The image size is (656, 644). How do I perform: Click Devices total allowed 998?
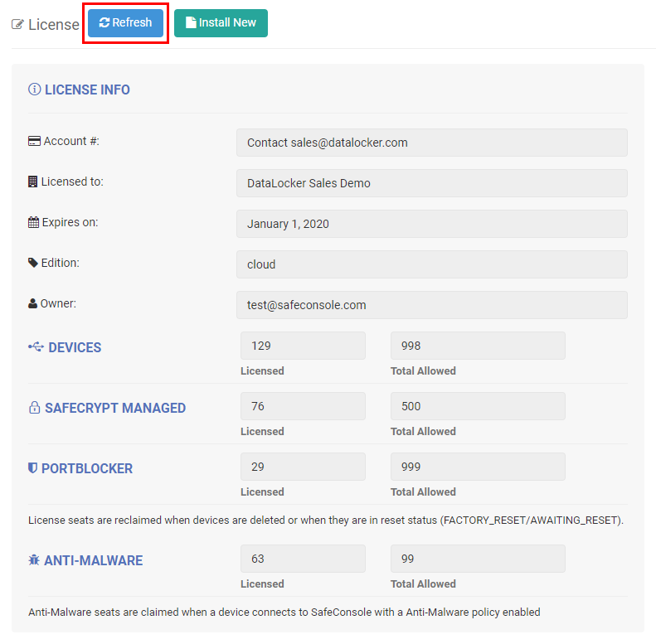pos(478,346)
